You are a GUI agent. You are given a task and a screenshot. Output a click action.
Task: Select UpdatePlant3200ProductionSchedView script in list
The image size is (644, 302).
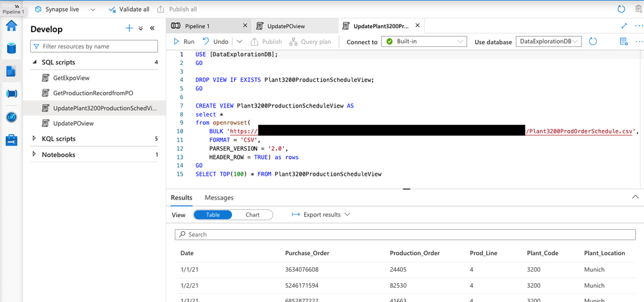[95, 108]
